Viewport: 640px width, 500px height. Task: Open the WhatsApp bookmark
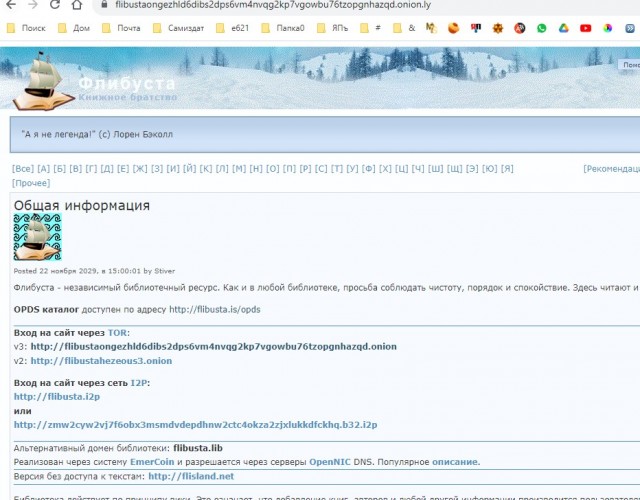[x=542, y=28]
